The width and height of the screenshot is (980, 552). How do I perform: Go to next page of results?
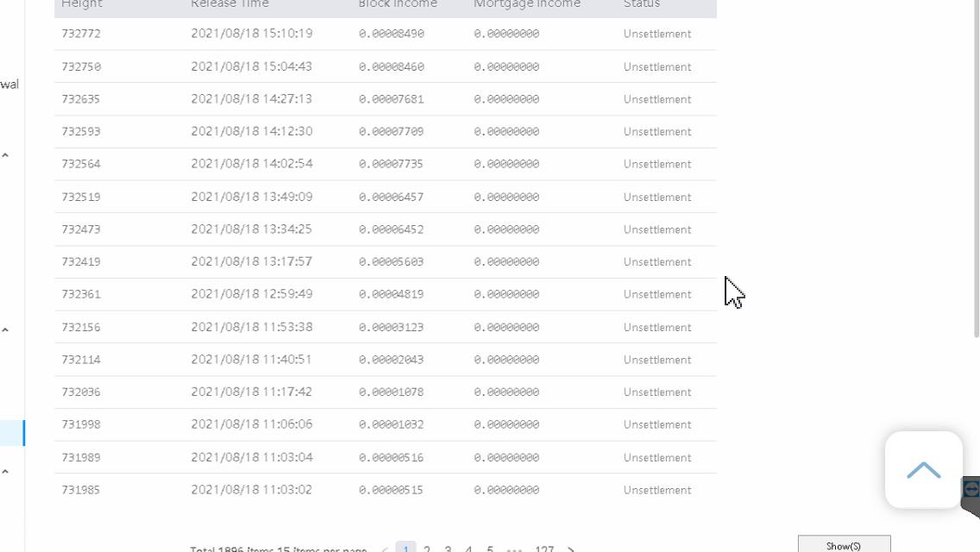pyautogui.click(x=571, y=549)
